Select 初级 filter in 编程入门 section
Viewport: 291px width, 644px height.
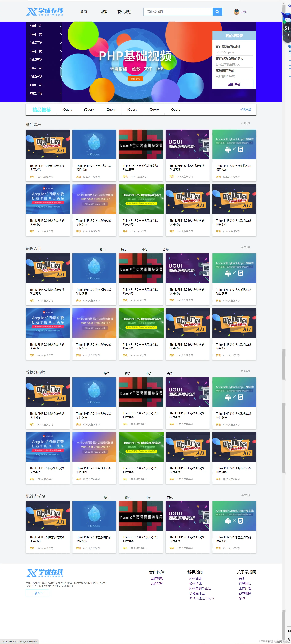coord(124,250)
